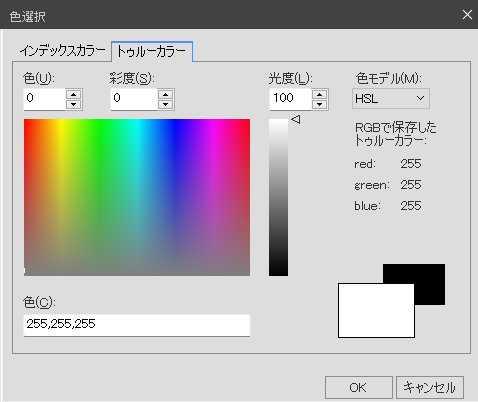Click the white new color preview swatch

click(x=376, y=311)
